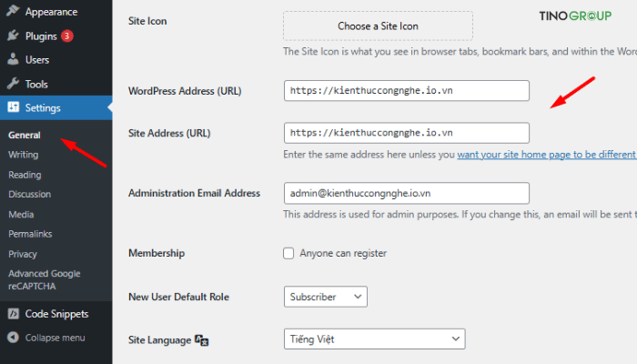This screenshot has width=637, height=364.
Task: Click the WordPress Address (URL) label
Action: click(x=185, y=91)
